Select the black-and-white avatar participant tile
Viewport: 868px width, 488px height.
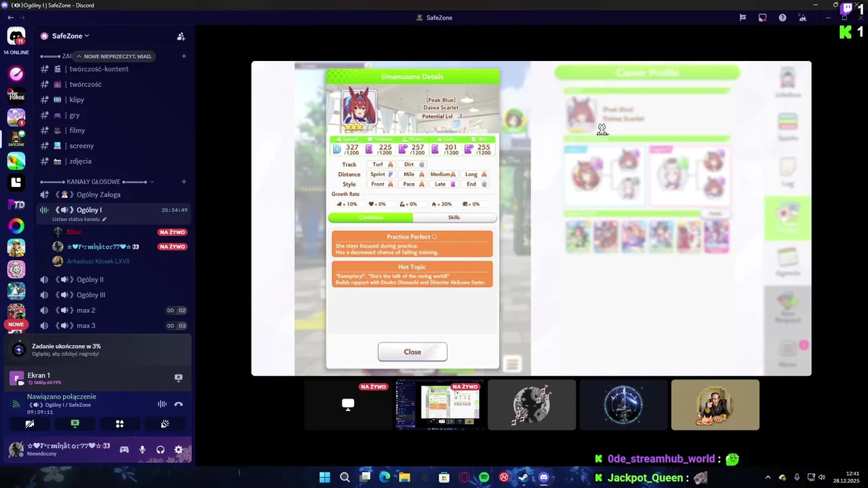coord(532,405)
